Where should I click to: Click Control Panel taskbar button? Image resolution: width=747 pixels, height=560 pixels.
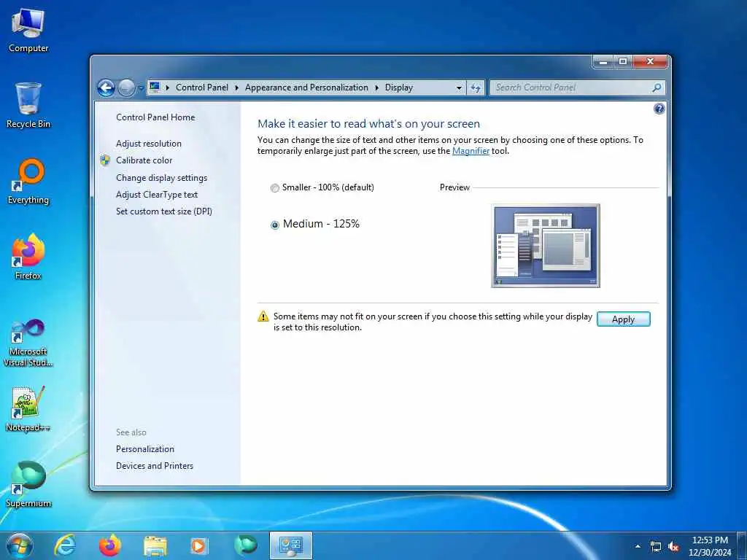[x=290, y=545]
